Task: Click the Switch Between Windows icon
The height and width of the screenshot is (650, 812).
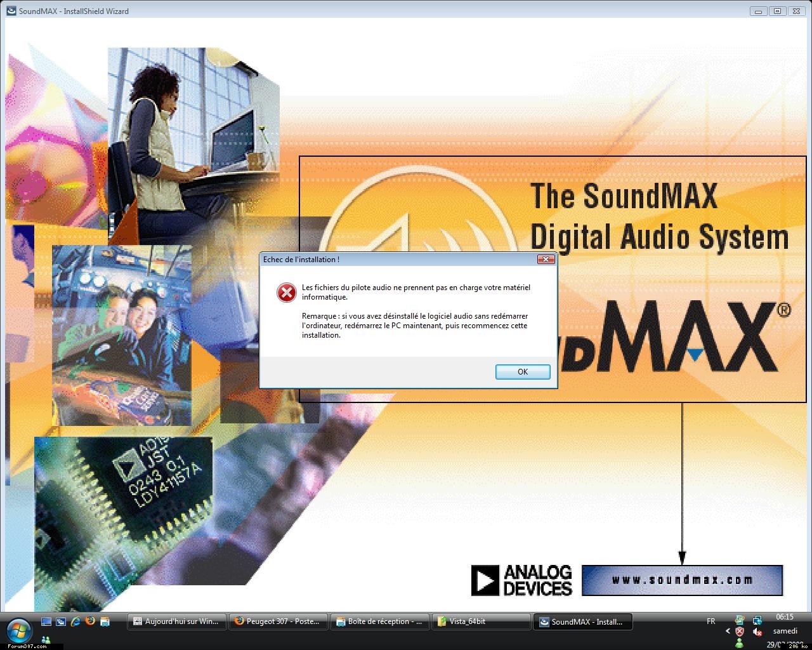Action: pos(60,621)
